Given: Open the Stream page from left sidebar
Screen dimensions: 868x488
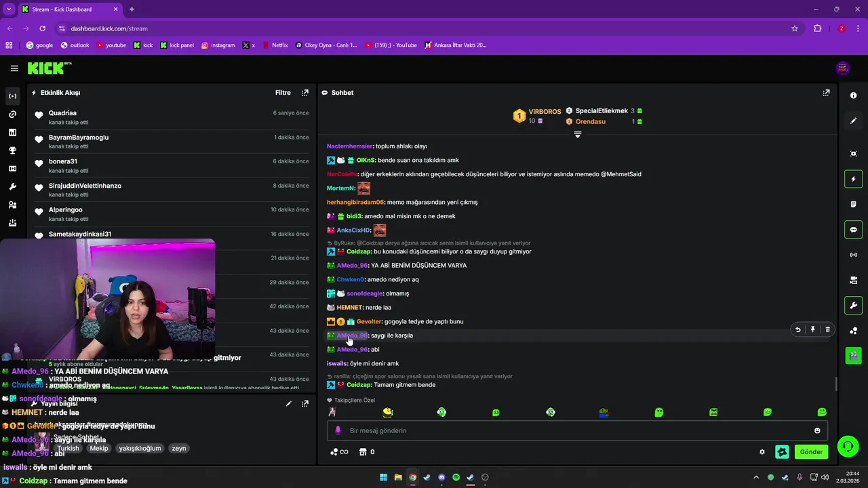Looking at the screenshot, I should tap(12, 96).
